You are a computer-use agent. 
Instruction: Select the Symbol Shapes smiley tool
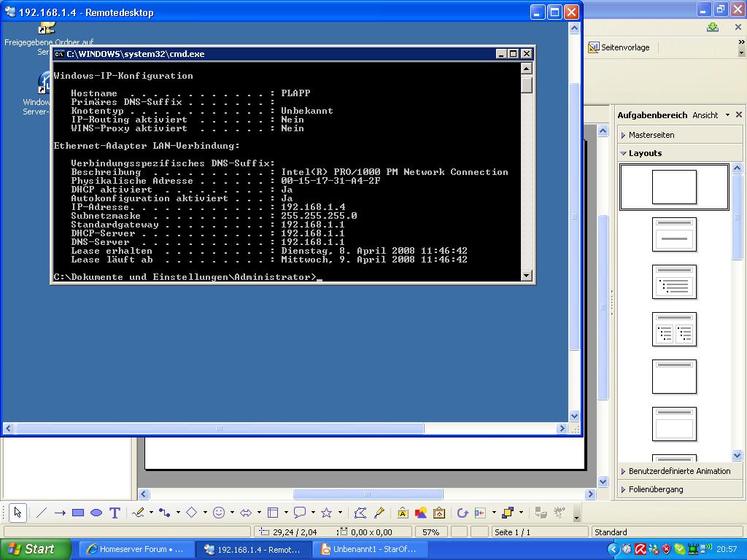pyautogui.click(x=219, y=513)
